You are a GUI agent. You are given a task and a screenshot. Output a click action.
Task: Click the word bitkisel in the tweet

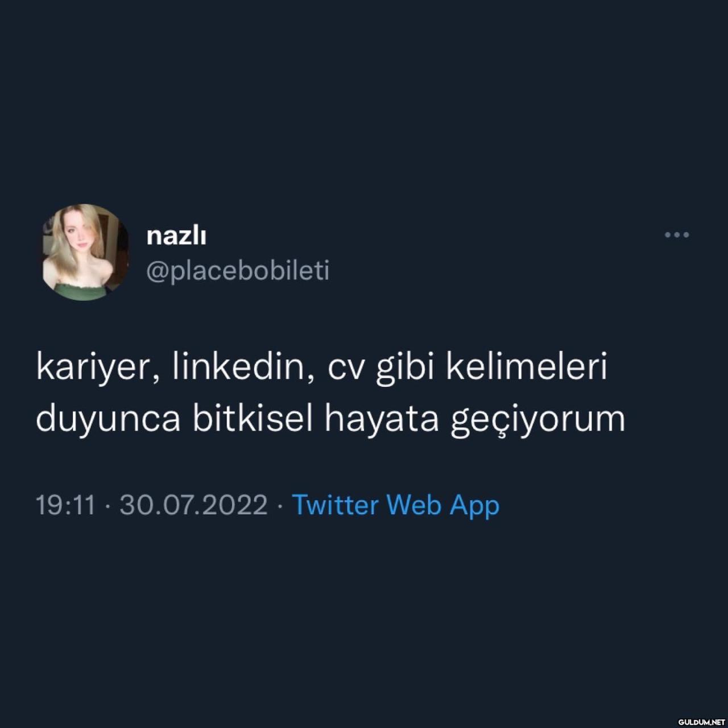pyautogui.click(x=253, y=418)
